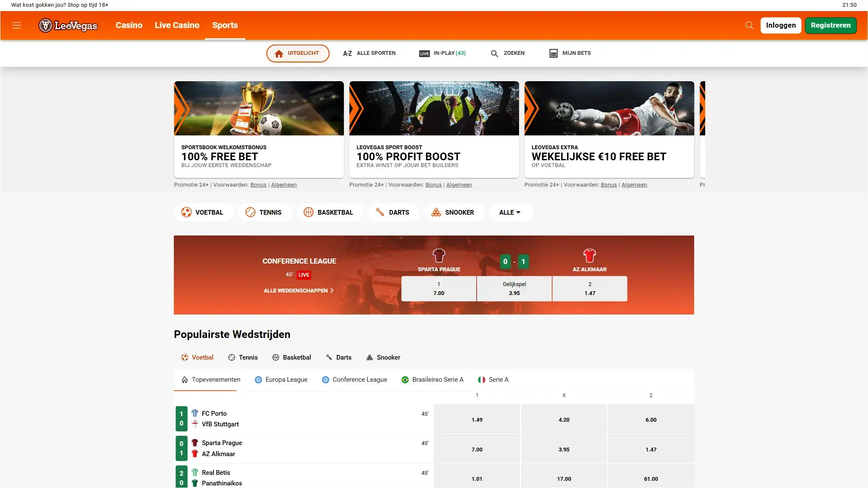Open FC Porto match row

(x=304, y=419)
